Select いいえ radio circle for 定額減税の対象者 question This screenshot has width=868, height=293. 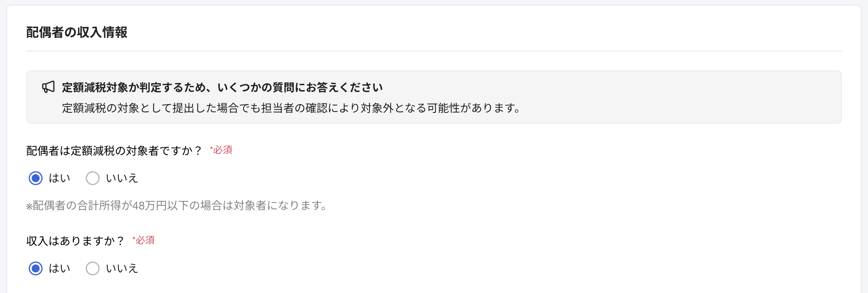(x=93, y=178)
